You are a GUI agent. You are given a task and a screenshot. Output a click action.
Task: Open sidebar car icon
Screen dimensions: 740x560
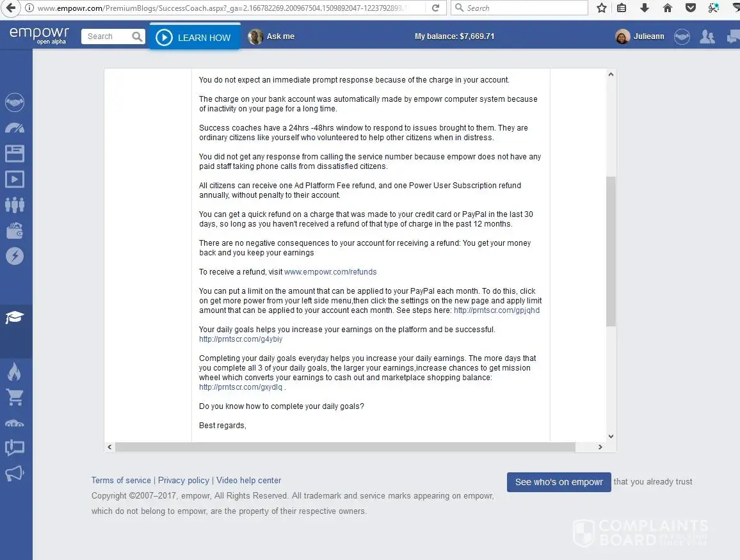15,422
